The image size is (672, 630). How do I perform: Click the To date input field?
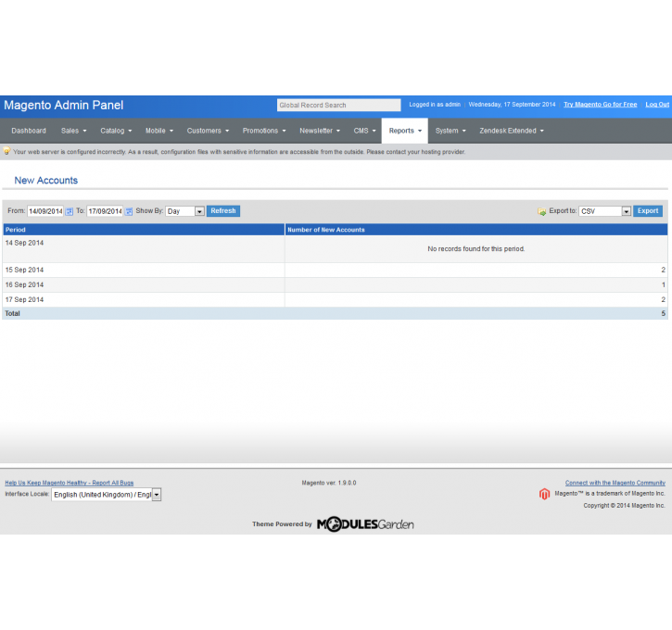(105, 211)
